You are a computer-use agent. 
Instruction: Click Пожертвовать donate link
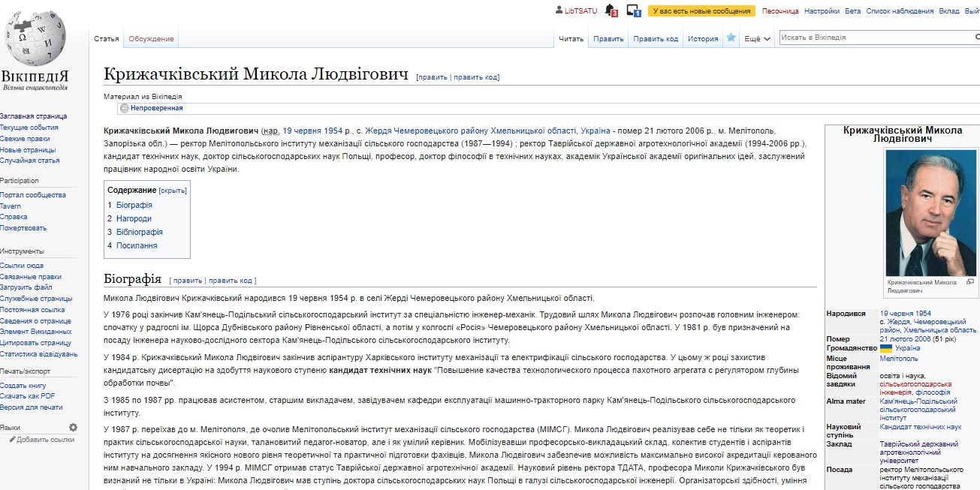(23, 228)
